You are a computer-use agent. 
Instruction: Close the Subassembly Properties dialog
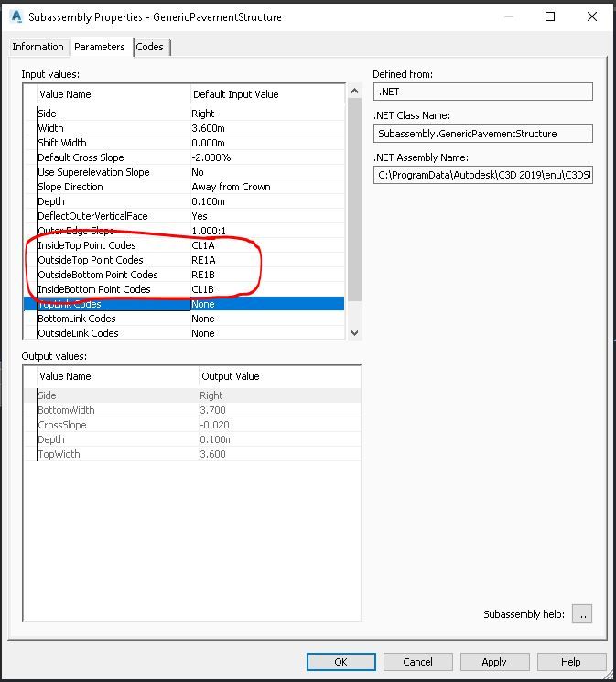(591, 16)
